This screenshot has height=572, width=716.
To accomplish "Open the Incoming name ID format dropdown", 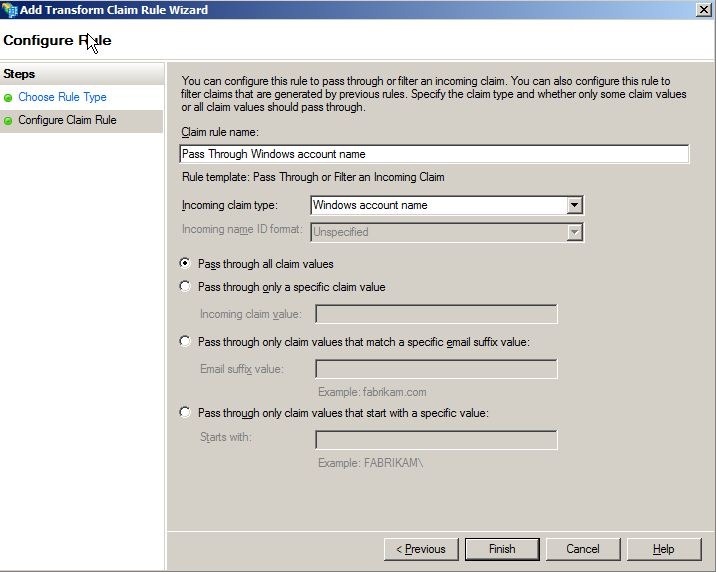I will tap(574, 232).
